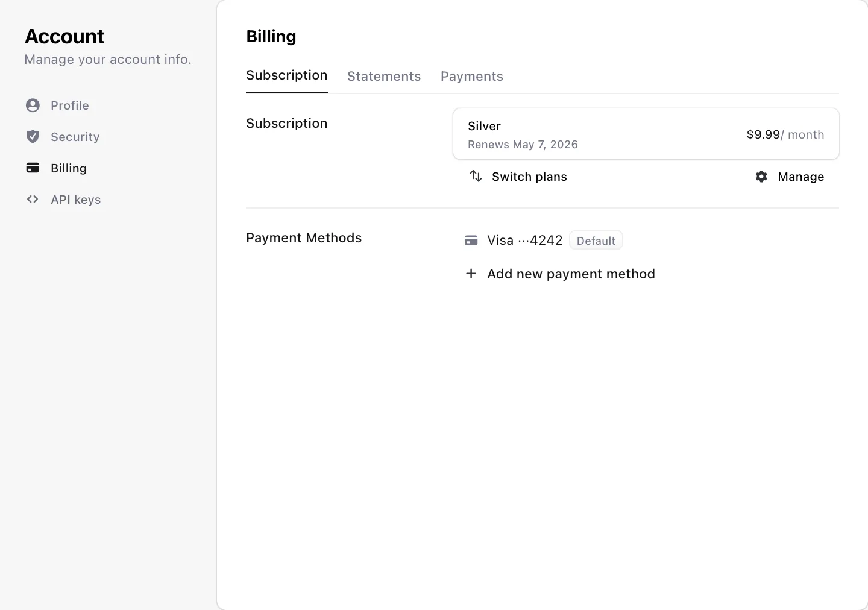Click the Account sidebar heading
This screenshot has width=868, height=610.
64,36
